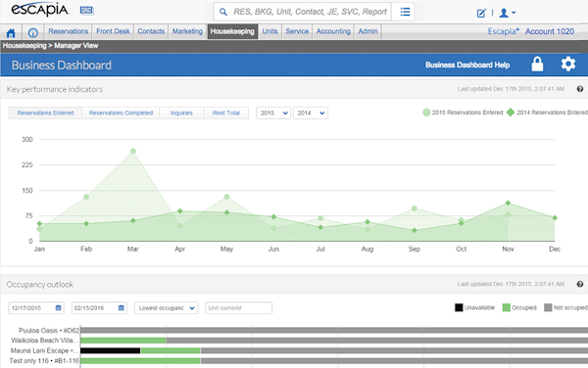The image size is (588, 368).
Task: Open the Accounting menu
Action: [333, 31]
